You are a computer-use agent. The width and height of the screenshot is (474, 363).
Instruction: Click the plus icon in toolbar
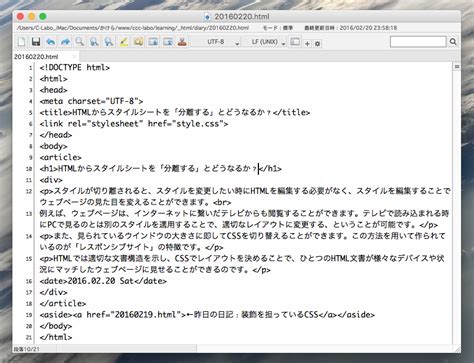click(307, 43)
